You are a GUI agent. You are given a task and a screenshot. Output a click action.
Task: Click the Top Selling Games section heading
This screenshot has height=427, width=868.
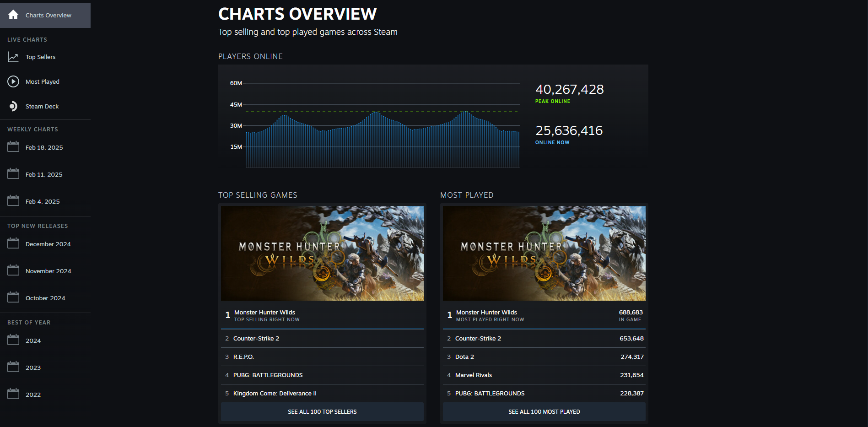pyautogui.click(x=258, y=195)
